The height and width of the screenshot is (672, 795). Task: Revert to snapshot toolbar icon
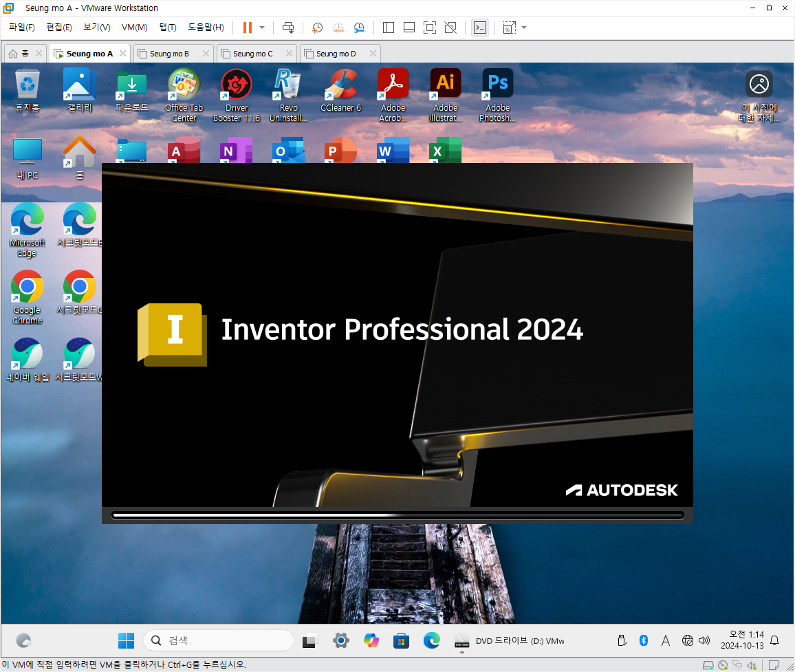(338, 28)
